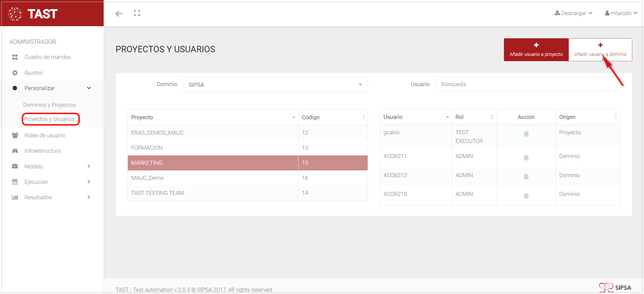Image resolution: width=644 pixels, height=294 pixels.
Task: Open Cuadro de mandos dashboard
Action: click(47, 57)
